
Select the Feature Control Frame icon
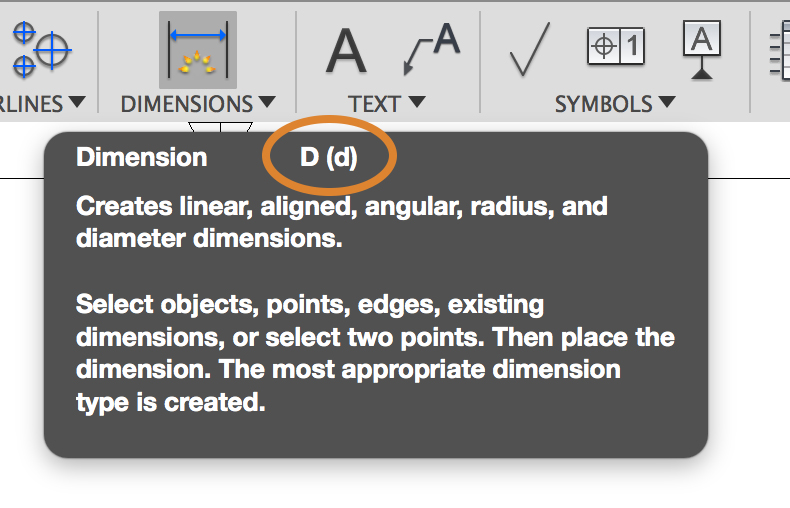point(616,47)
